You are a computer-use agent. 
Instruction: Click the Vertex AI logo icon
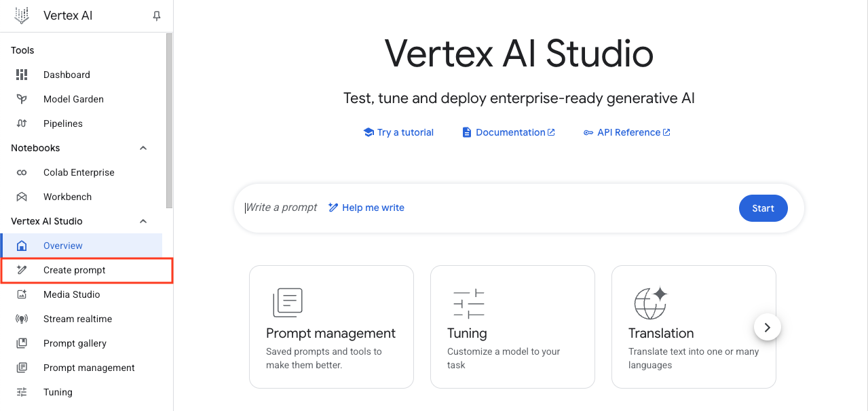pyautogui.click(x=22, y=16)
